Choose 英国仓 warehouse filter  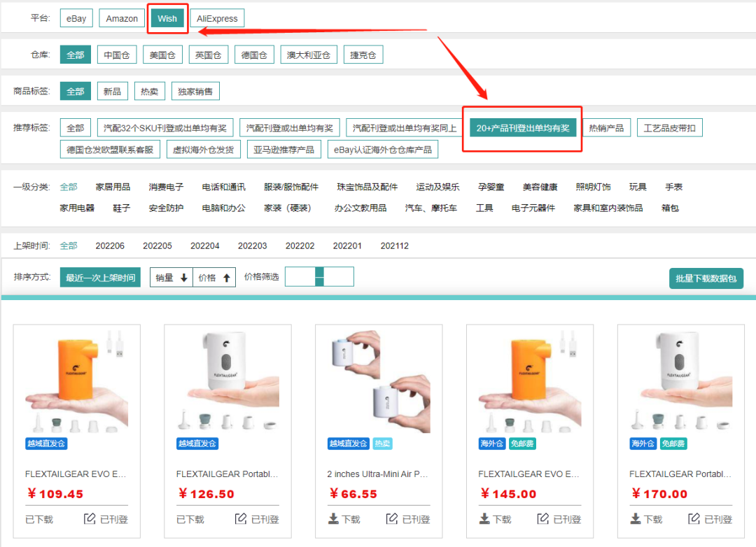coord(209,55)
